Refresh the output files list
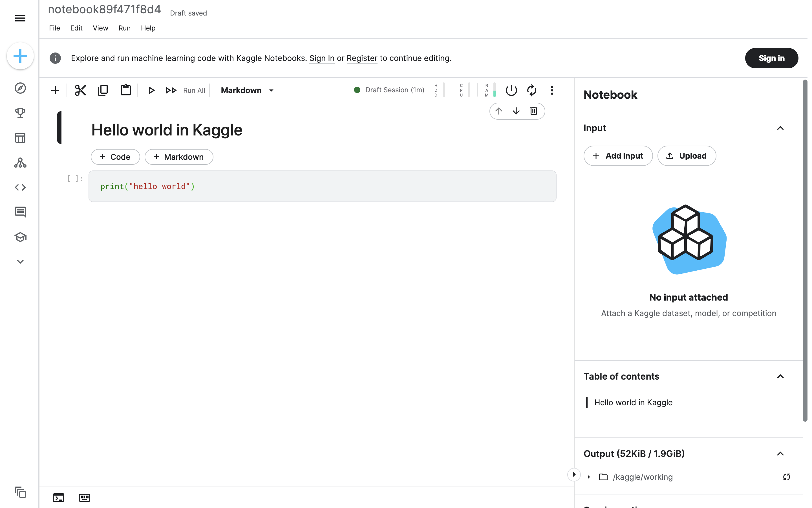This screenshot has height=508, width=812. pos(787,477)
